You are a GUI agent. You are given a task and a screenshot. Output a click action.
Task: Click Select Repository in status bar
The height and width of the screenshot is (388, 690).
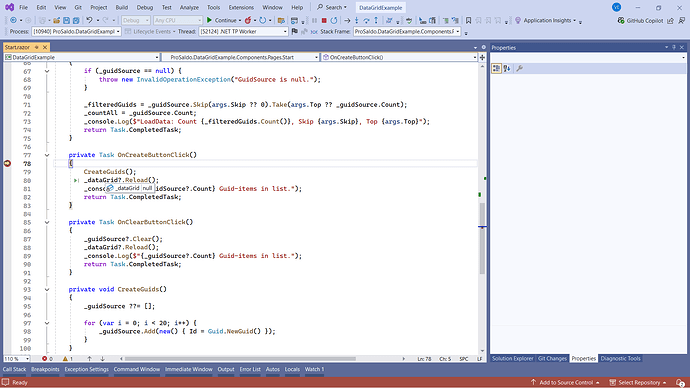coord(638,382)
